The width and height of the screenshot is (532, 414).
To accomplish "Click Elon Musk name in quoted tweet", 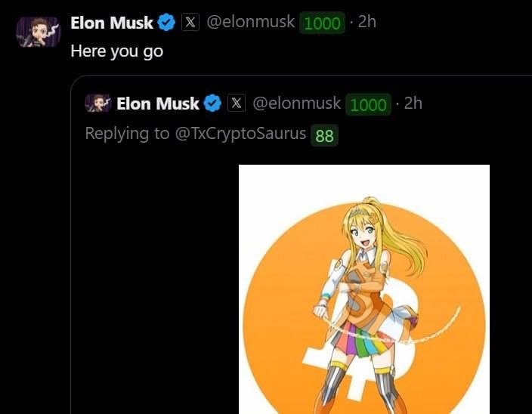I will 157,103.
